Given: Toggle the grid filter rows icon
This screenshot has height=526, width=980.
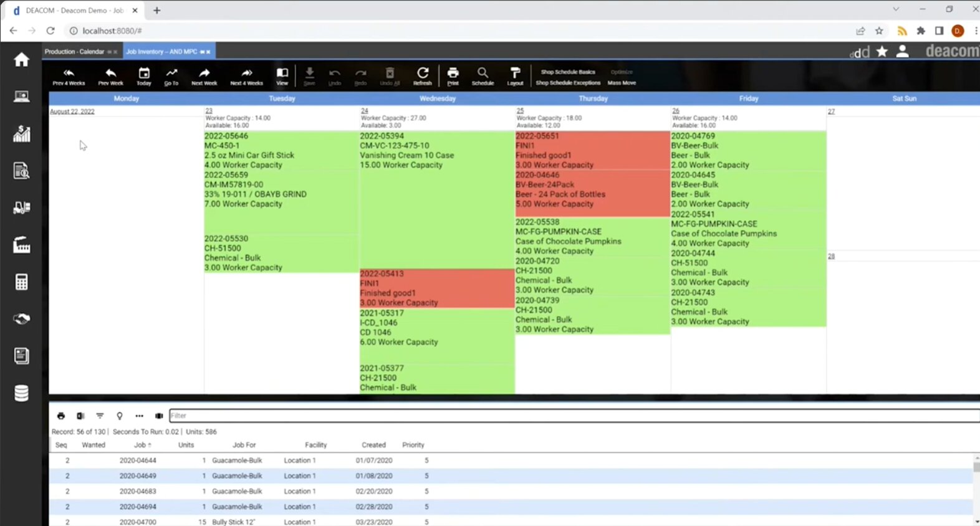Looking at the screenshot, I should pyautogui.click(x=100, y=416).
